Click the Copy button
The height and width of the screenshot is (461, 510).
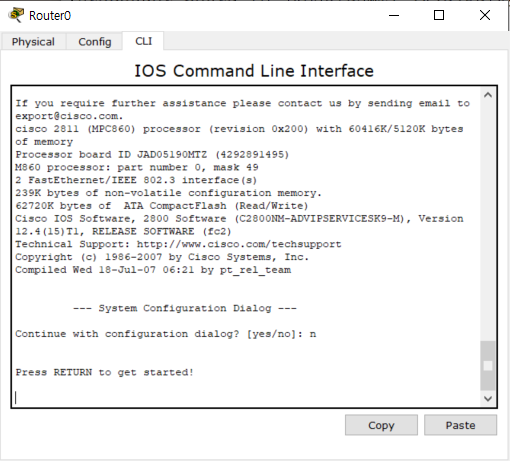pos(381,425)
